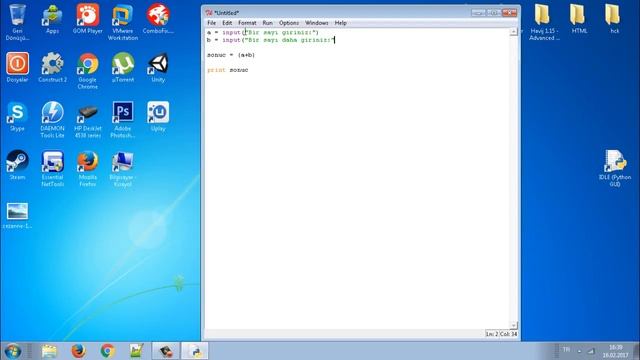The height and width of the screenshot is (360, 640).
Task: Open the Windows menu in IDLE
Action: click(316, 23)
